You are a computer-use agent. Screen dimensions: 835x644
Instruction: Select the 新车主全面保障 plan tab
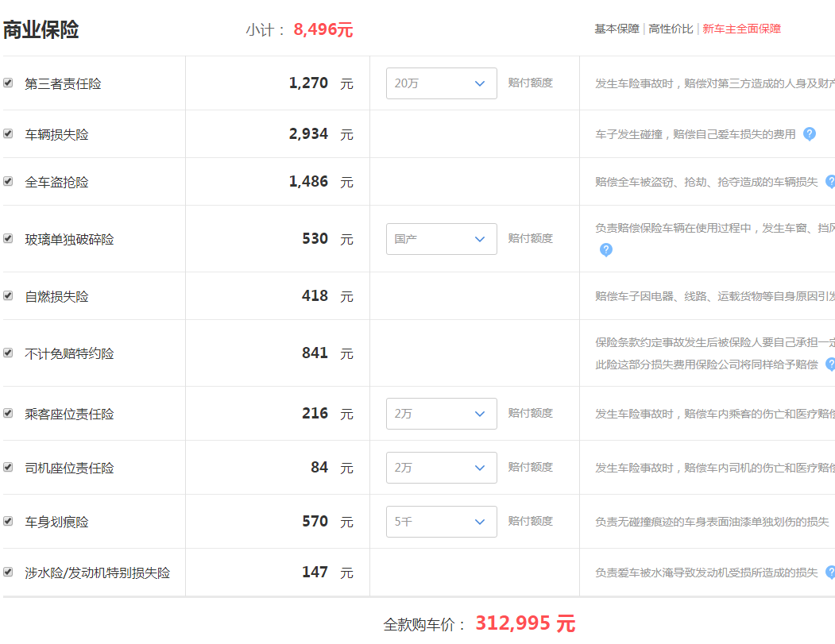click(742, 29)
